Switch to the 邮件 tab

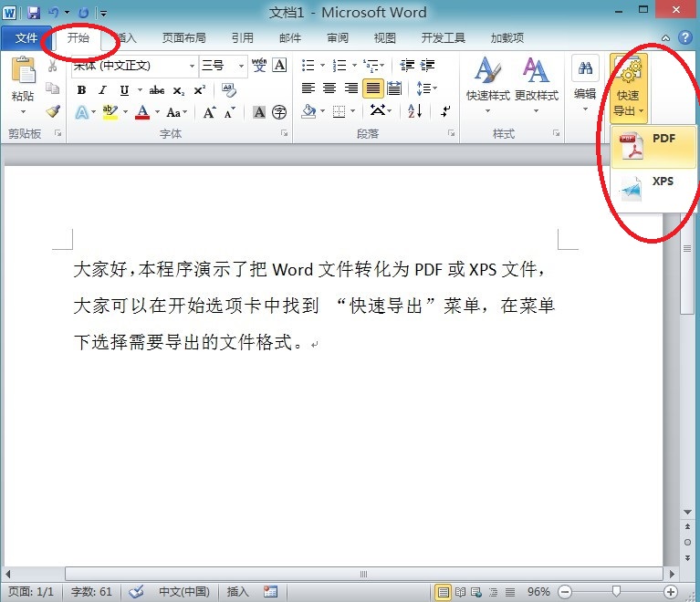point(290,38)
